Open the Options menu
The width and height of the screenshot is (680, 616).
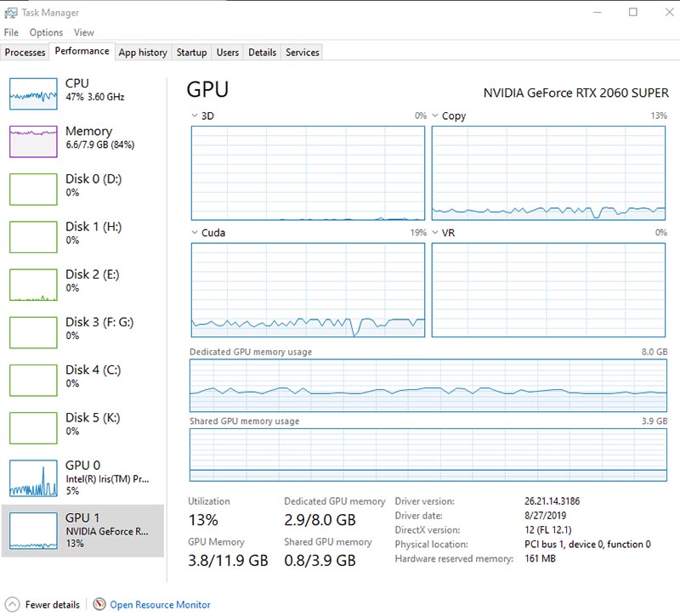(46, 32)
